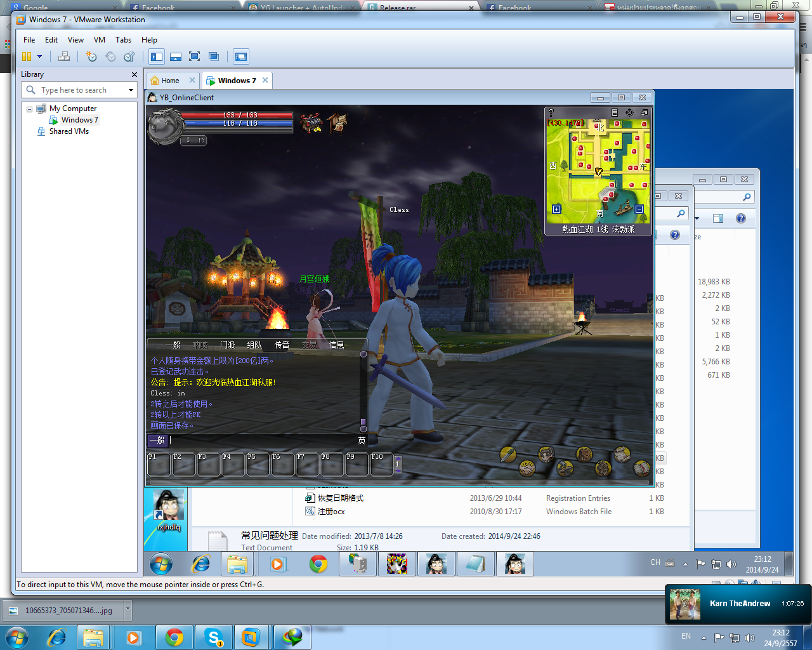Open the VM menu
Viewport: 812px width, 650px height.
[100, 39]
